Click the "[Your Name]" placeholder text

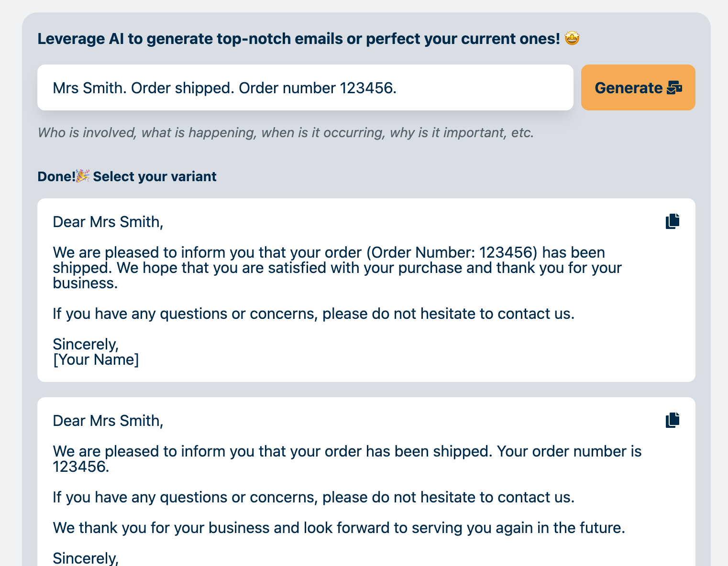click(96, 359)
